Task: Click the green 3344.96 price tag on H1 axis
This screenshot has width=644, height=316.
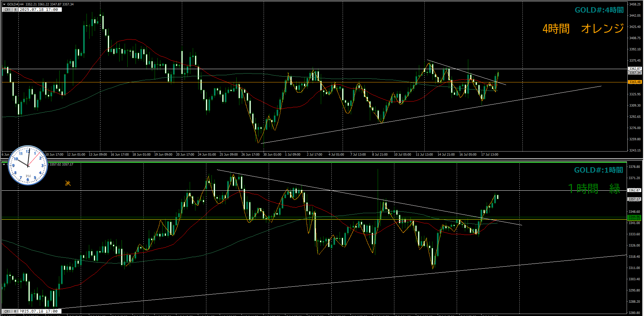Action: pyautogui.click(x=634, y=217)
